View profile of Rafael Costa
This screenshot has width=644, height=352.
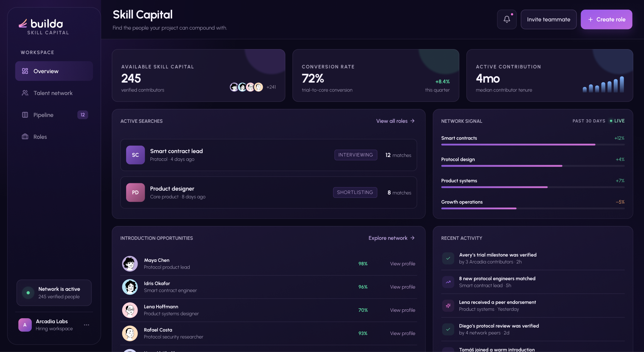(403, 333)
